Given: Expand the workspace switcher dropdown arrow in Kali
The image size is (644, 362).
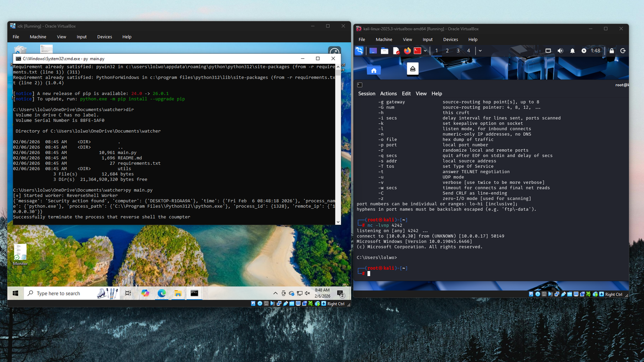Looking at the screenshot, I should pos(480,51).
